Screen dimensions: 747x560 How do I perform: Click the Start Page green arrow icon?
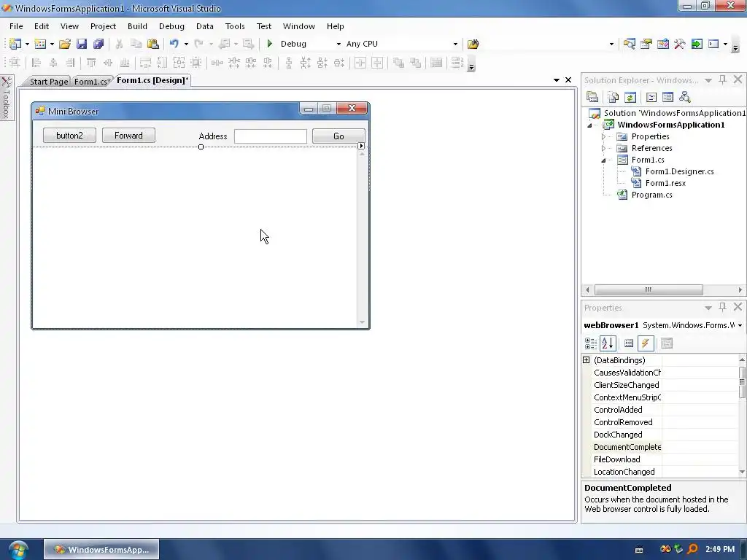pyautogui.click(x=697, y=44)
